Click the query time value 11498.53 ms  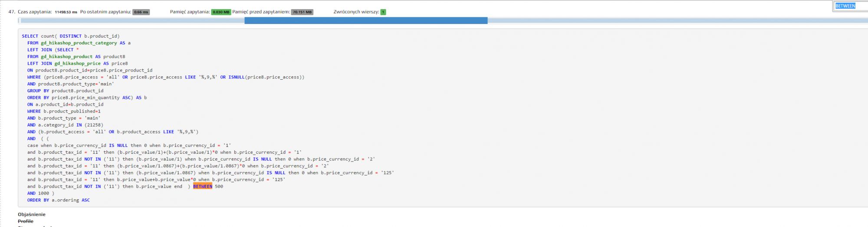point(66,12)
